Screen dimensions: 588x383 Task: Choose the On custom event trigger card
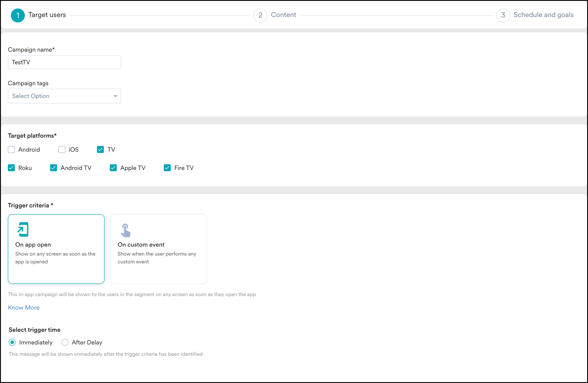(158, 249)
